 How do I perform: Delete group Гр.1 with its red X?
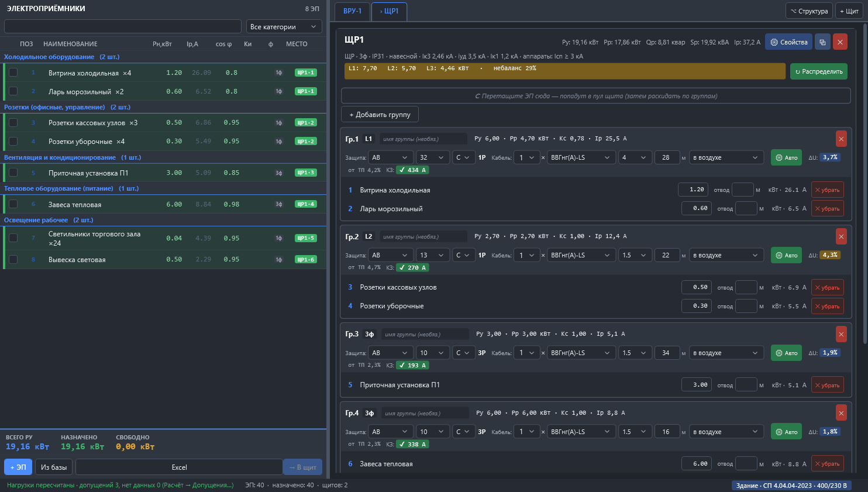pyautogui.click(x=841, y=139)
